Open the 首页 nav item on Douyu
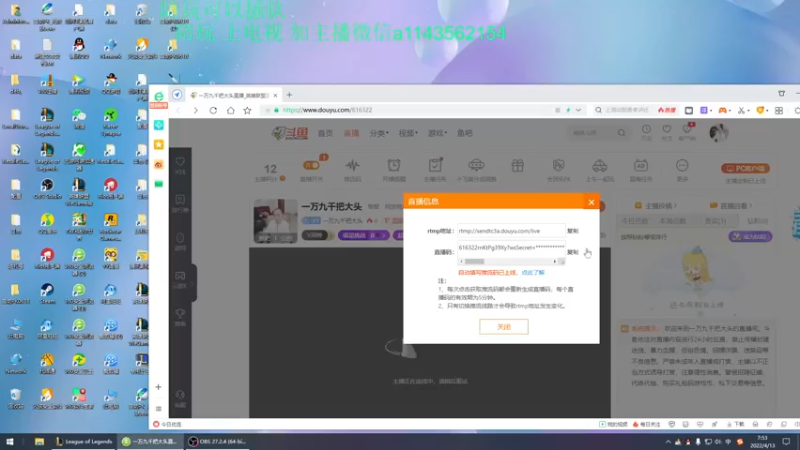The width and height of the screenshot is (800, 450). [x=325, y=133]
